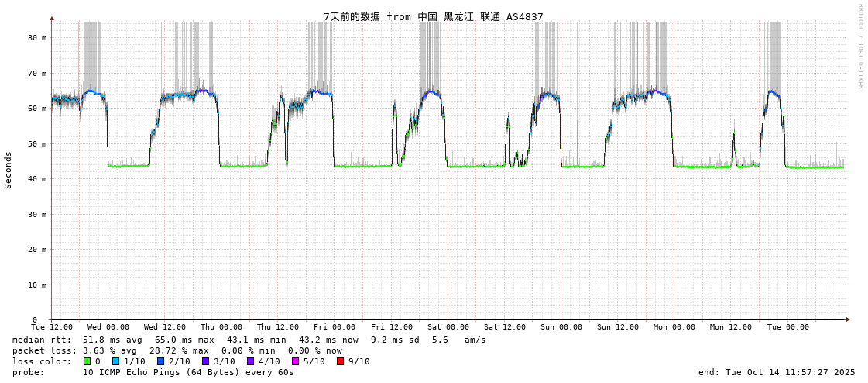Image resolution: width=868 pixels, height=383 pixels.
Task: Click the 80 m y-axis label
Action: pyautogui.click(x=37, y=37)
